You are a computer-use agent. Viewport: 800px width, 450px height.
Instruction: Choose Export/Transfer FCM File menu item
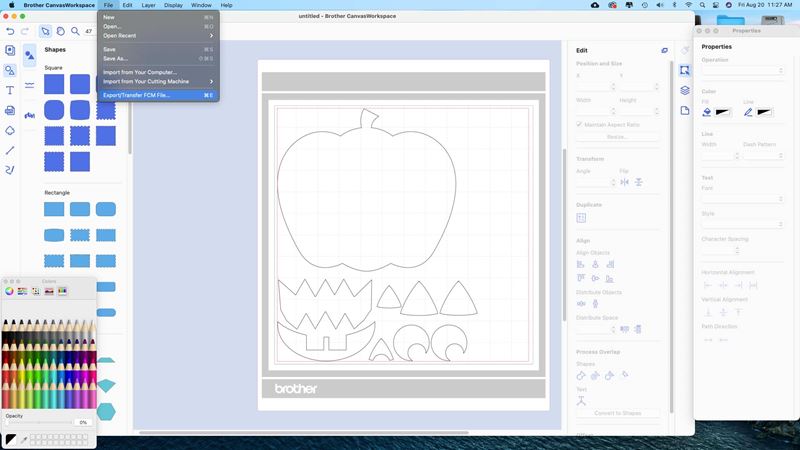coord(137,95)
